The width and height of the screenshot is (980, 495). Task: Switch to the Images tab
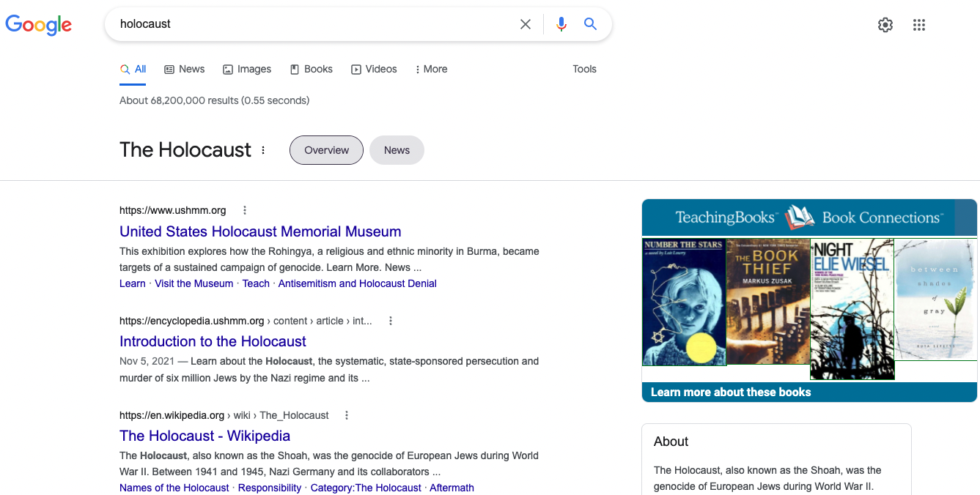click(247, 69)
